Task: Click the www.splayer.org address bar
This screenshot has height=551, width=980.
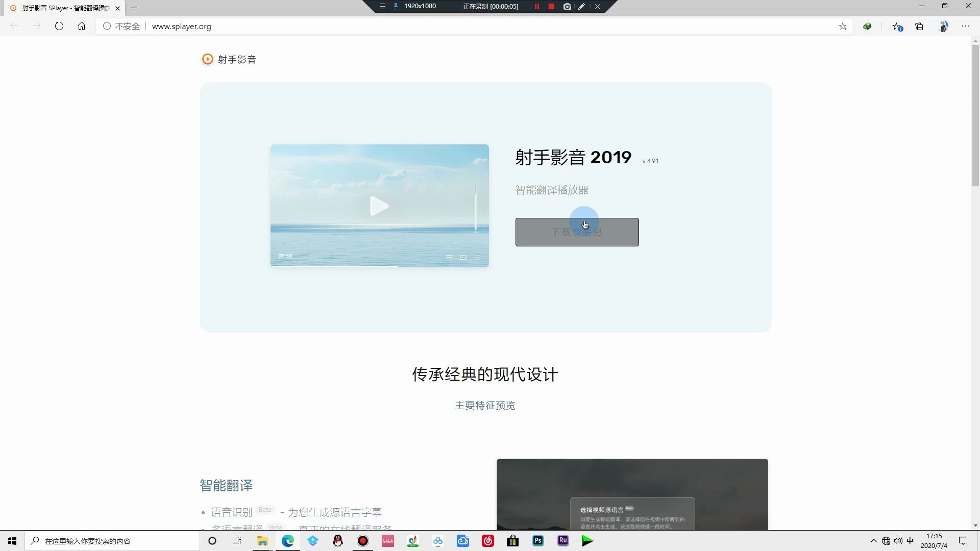Action: (182, 26)
